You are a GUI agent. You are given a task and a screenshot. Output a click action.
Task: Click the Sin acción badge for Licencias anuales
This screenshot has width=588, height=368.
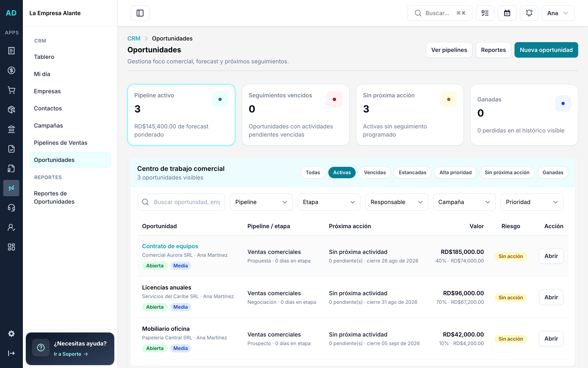pos(510,297)
